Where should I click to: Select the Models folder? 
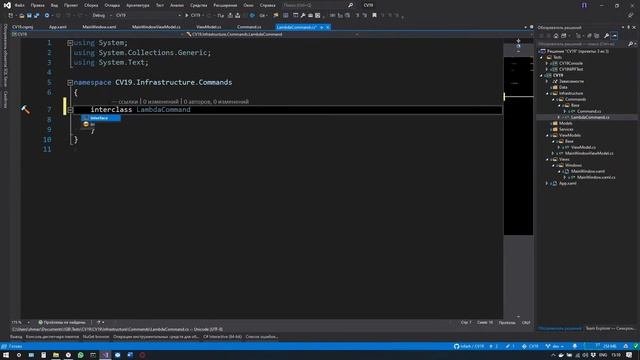565,123
